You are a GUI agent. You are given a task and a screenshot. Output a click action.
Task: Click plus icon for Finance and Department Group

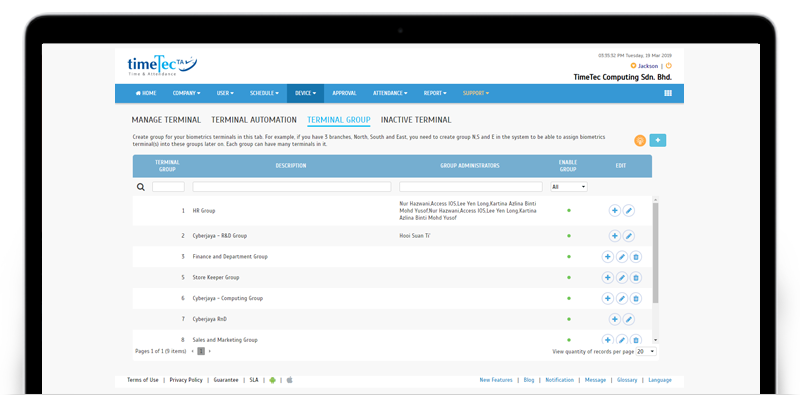tap(608, 257)
